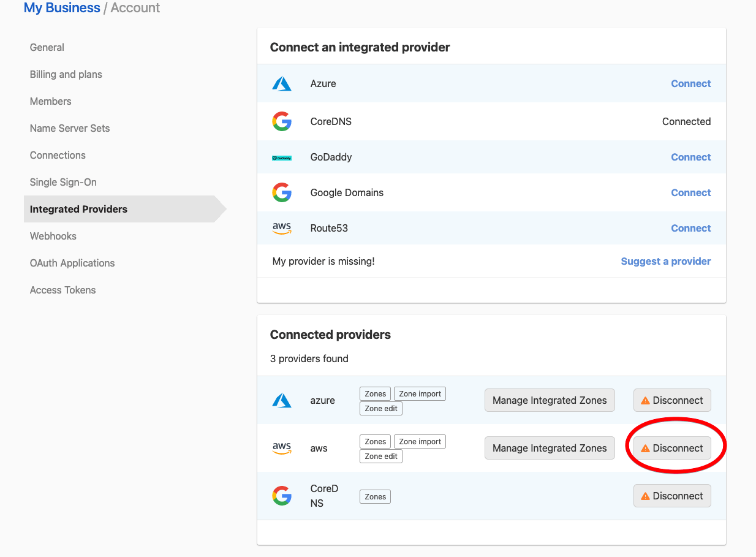This screenshot has height=557, width=756.
Task: Connect the Route53 provider
Action: tap(690, 228)
